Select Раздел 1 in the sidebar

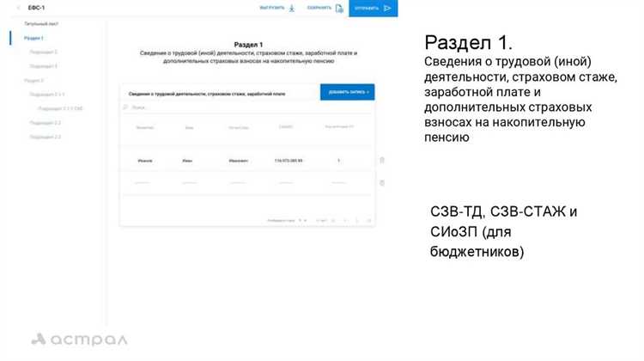(x=33, y=38)
